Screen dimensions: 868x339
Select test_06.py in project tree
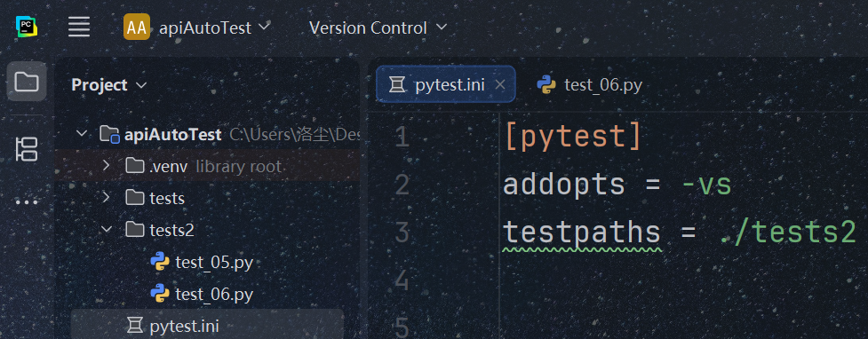click(x=214, y=295)
